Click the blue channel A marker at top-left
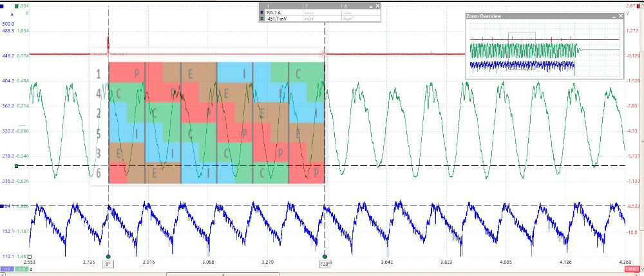The height and width of the screenshot is (276, 644). point(3,6)
